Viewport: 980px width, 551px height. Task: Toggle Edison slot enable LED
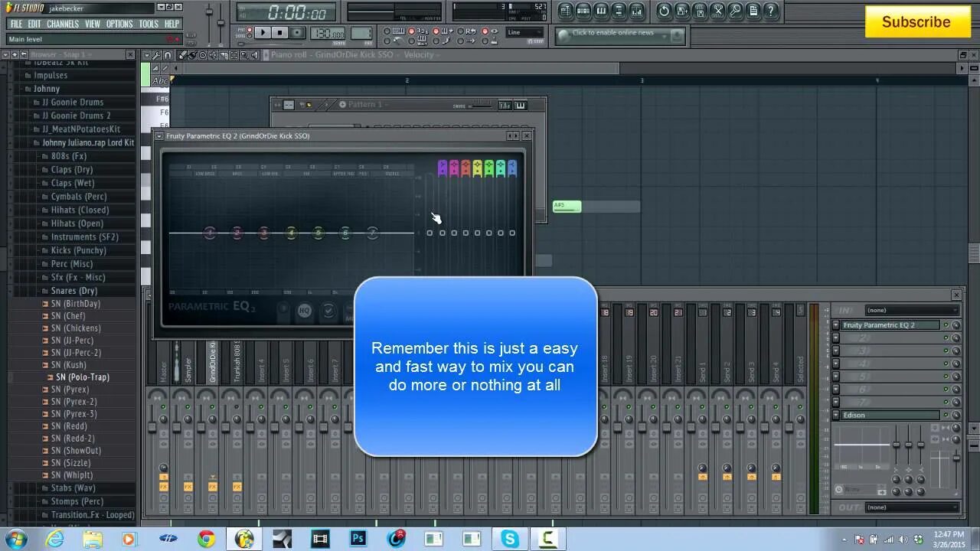click(x=946, y=415)
